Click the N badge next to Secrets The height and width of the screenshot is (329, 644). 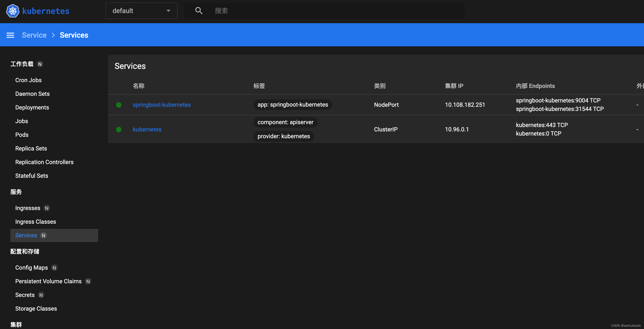coord(41,295)
